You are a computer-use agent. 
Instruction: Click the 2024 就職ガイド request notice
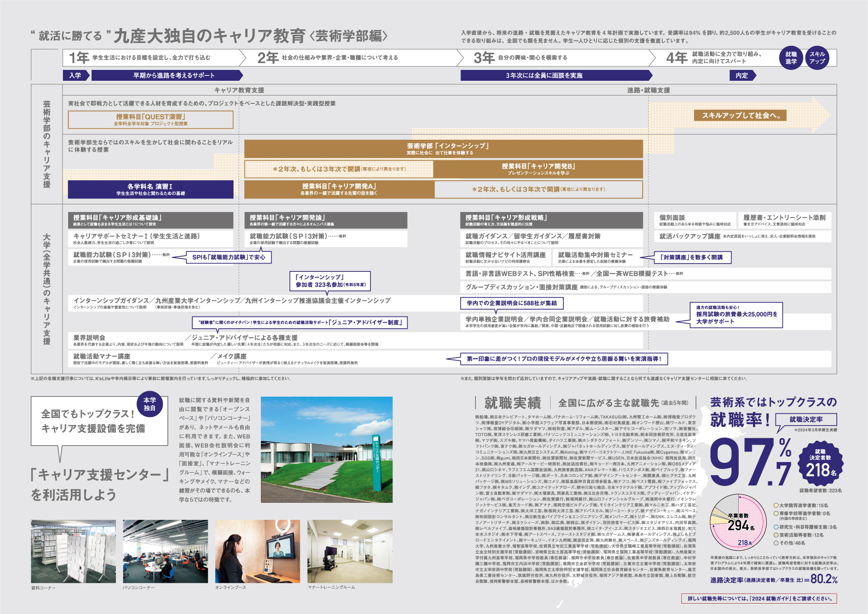point(759,598)
